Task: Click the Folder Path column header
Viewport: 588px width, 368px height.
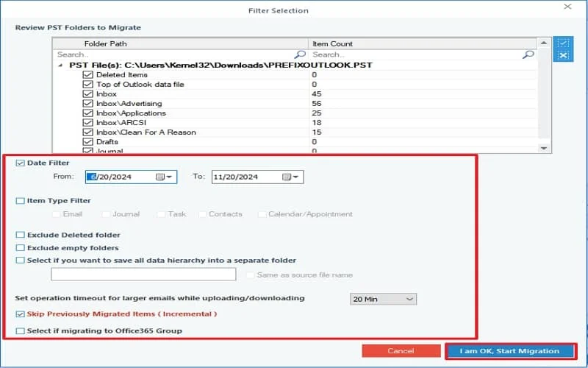Action: pyautogui.click(x=180, y=43)
